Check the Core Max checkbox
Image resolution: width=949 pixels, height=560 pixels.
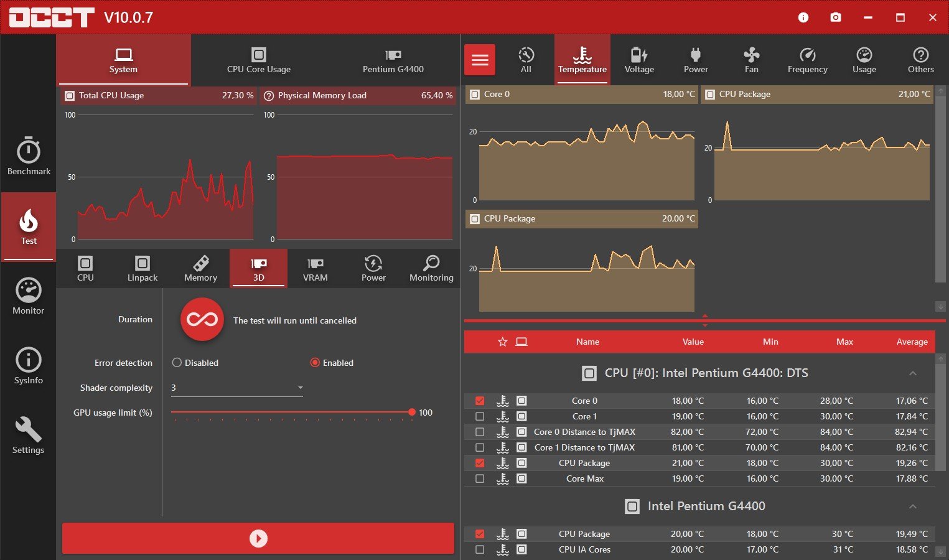pos(480,478)
